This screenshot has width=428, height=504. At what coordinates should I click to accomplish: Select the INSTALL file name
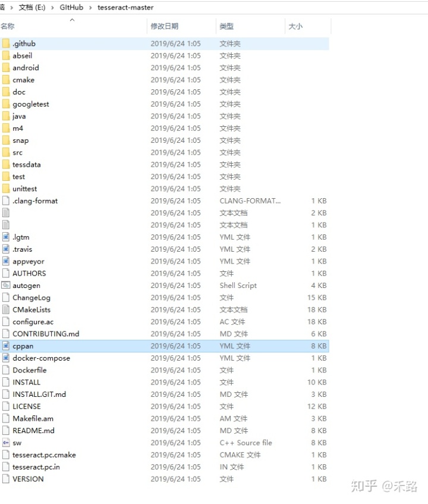(26, 382)
